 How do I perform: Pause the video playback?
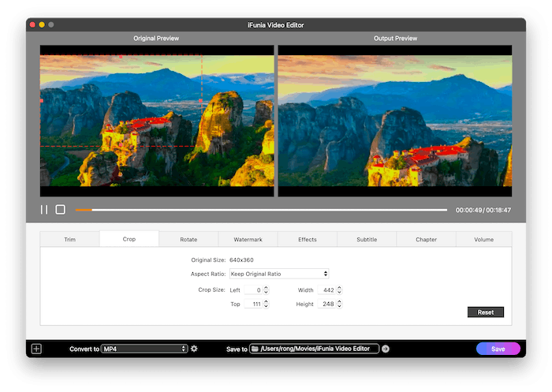click(44, 210)
